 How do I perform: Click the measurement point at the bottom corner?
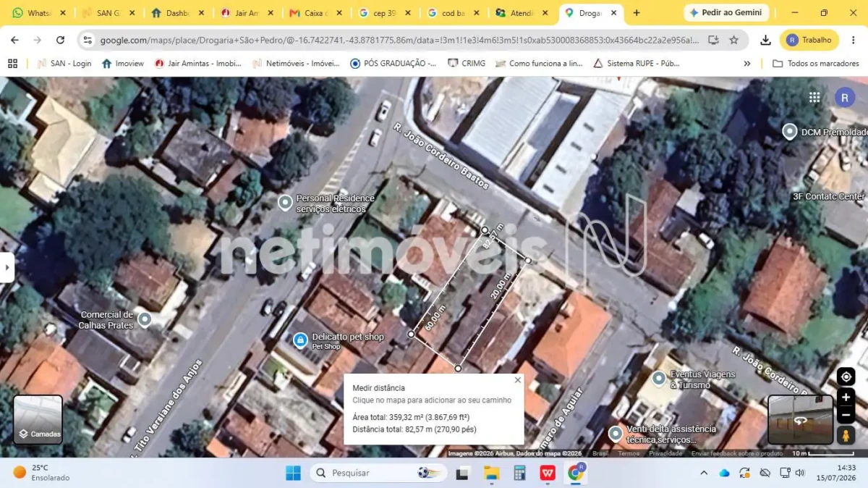click(x=458, y=369)
